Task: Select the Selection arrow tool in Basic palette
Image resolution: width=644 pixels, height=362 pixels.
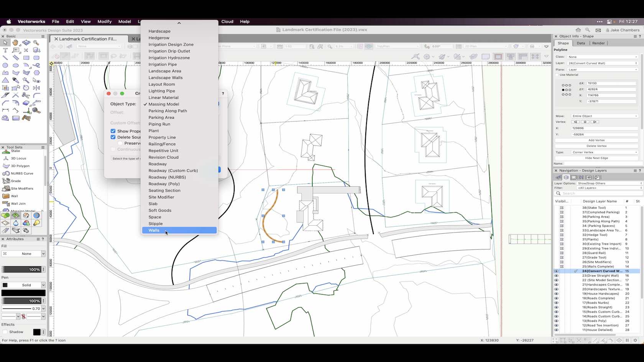Action: coord(5,43)
